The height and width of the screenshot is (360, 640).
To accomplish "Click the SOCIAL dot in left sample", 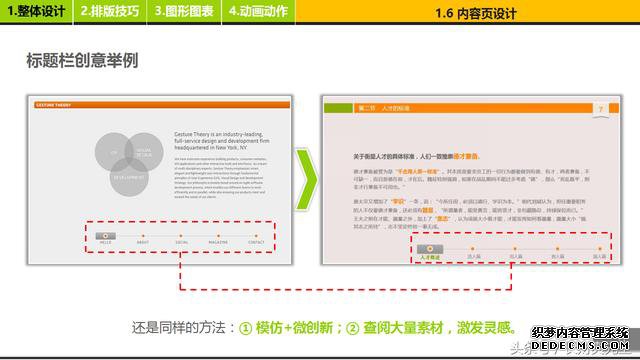I will [x=181, y=236].
